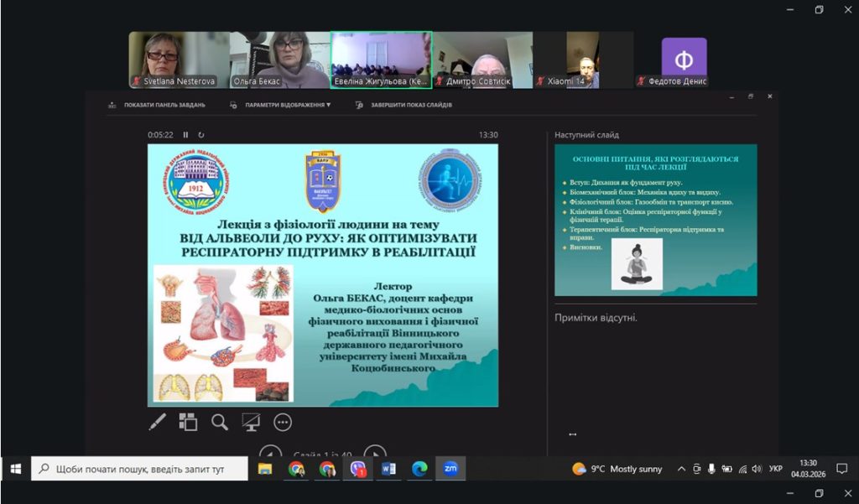Click the black out slideshow screen icon
Viewport: 859px width, 504px height.
[251, 423]
